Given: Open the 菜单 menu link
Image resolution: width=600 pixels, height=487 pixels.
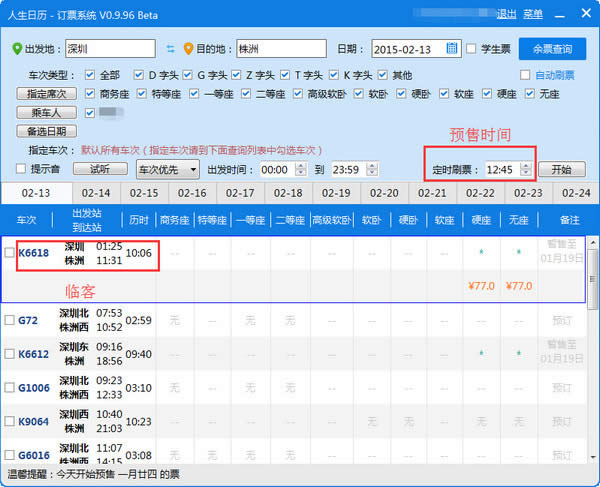Looking at the screenshot, I should click(x=533, y=14).
